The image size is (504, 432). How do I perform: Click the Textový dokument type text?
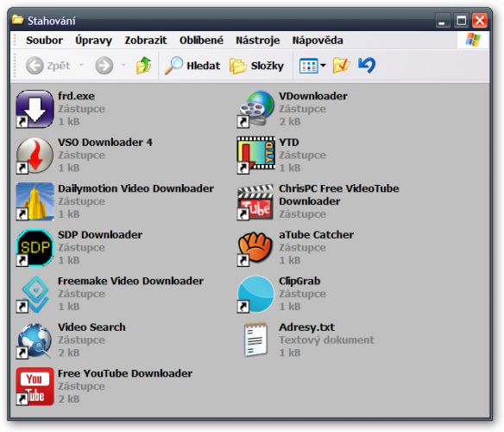326,340
